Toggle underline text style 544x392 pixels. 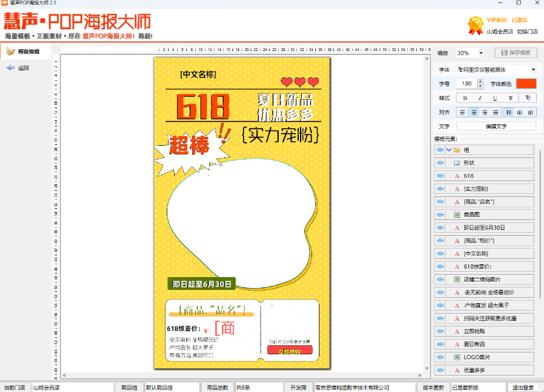click(x=495, y=98)
